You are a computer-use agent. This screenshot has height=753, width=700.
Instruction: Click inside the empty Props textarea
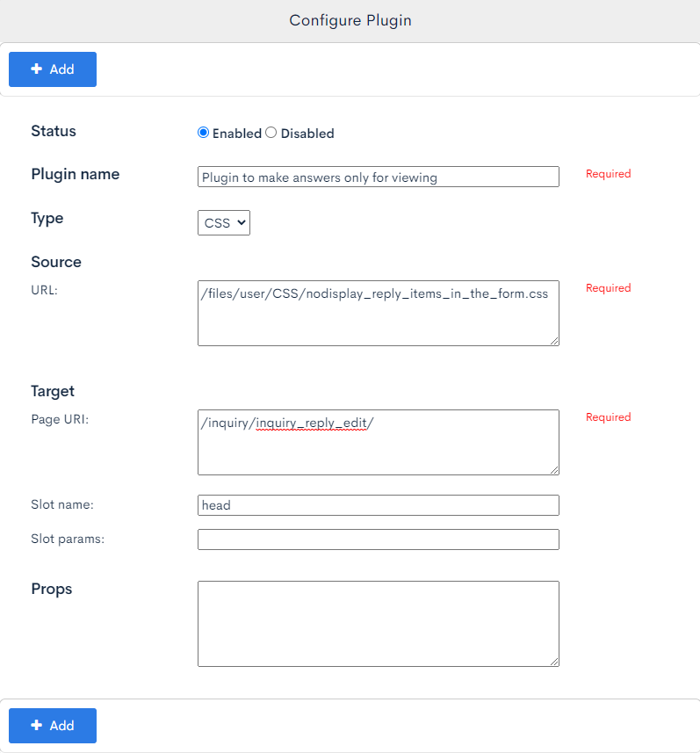click(x=378, y=623)
